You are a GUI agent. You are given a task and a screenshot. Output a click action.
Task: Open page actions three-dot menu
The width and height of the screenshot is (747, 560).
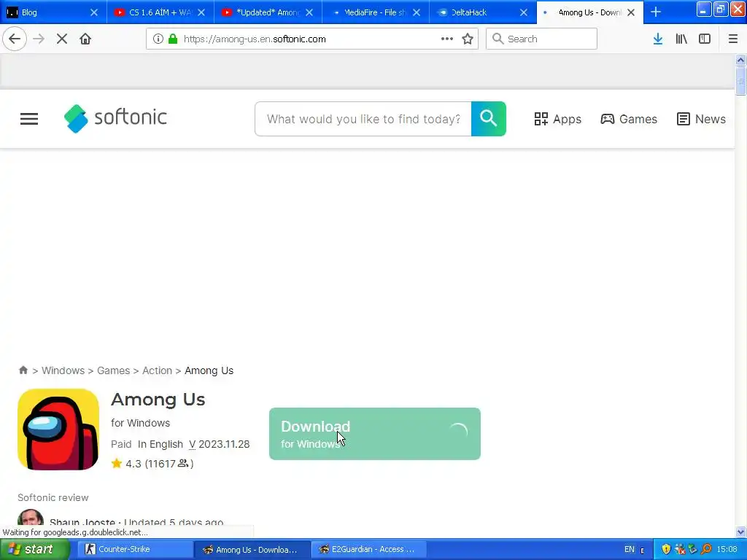447,39
